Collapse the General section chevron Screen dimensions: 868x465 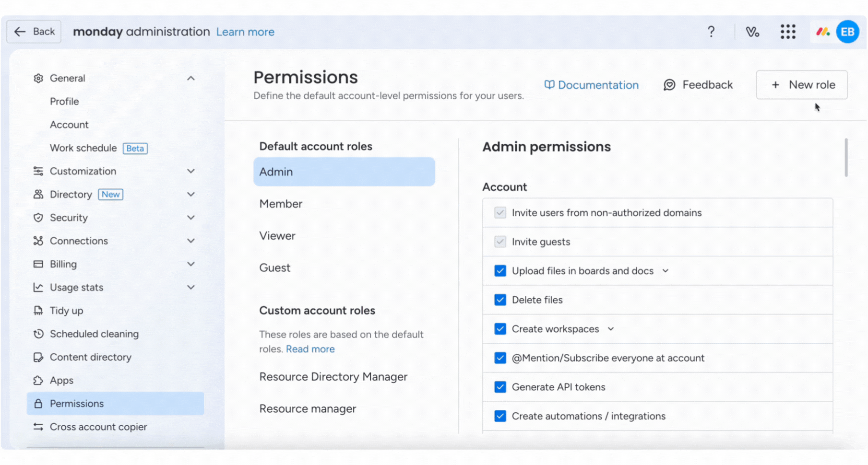click(x=191, y=78)
